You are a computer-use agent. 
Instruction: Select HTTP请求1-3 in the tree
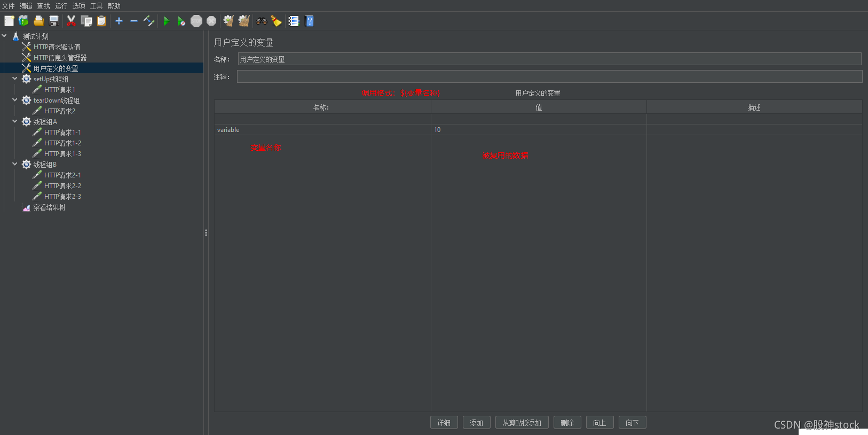[62, 154]
